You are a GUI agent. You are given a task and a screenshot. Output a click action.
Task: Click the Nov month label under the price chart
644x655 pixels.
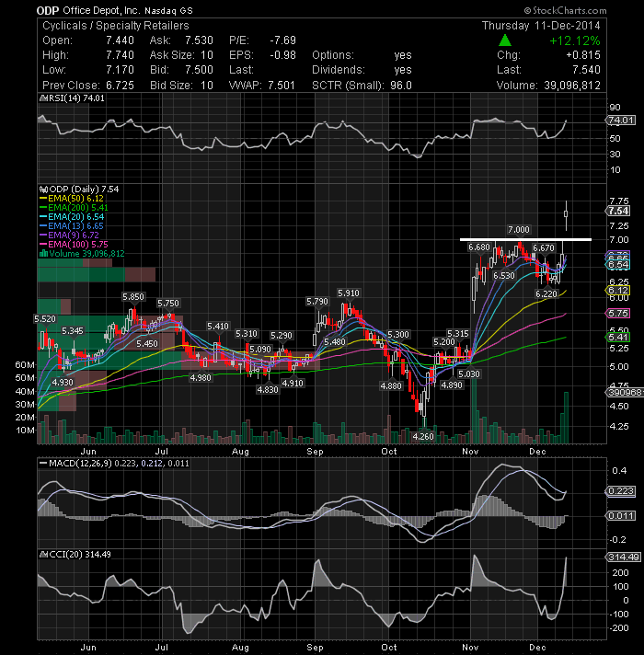pos(470,452)
